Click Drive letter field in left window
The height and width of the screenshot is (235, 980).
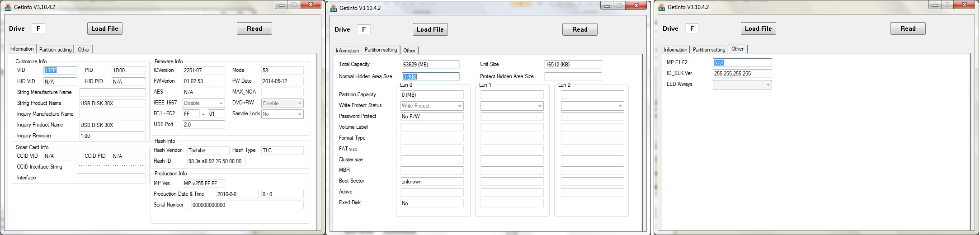click(x=38, y=28)
